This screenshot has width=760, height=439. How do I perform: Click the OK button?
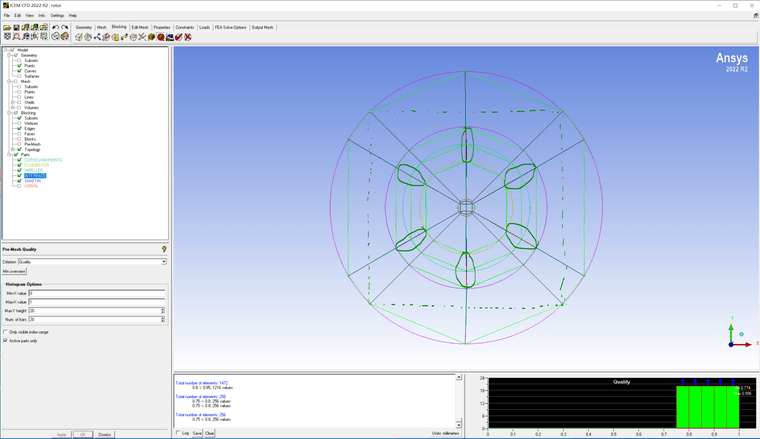pos(83,435)
